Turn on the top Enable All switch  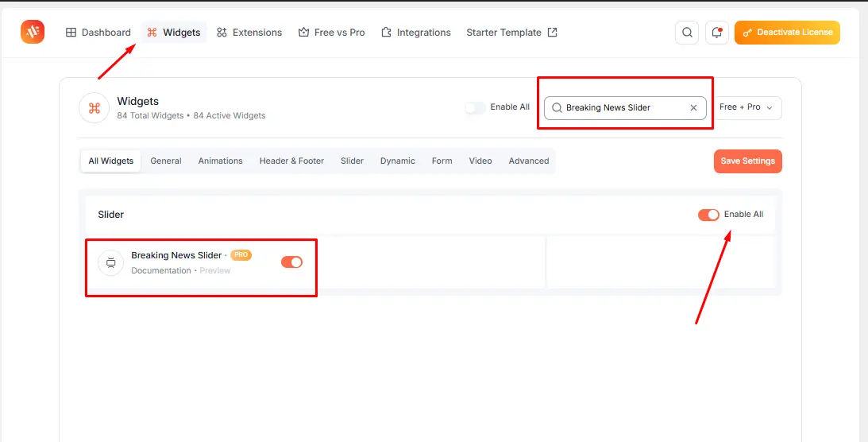(x=475, y=107)
